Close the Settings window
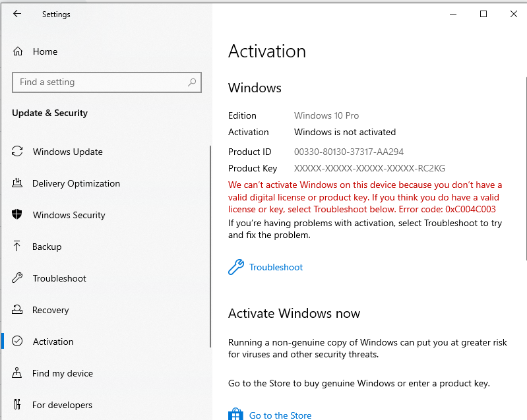 tap(513, 14)
